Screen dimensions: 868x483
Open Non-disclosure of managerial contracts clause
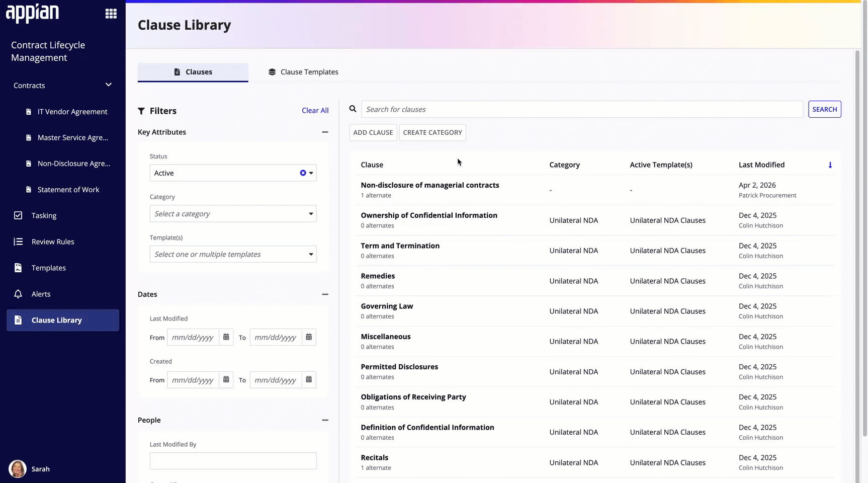[x=430, y=185]
